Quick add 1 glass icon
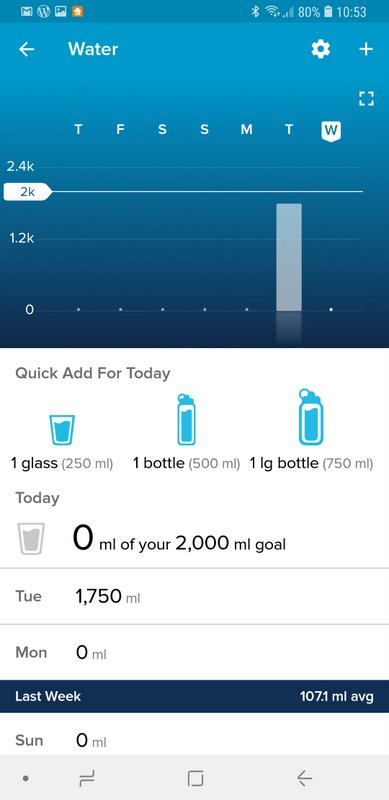This screenshot has height=800, width=389. point(62,430)
